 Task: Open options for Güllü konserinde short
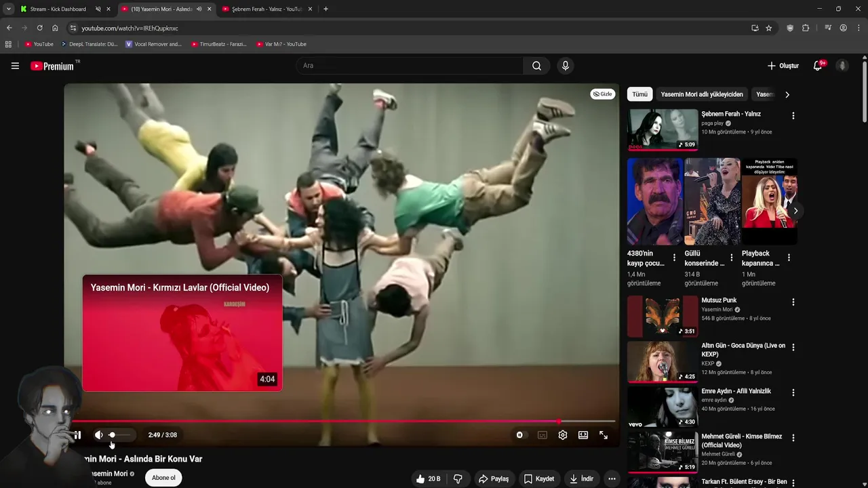(x=732, y=258)
